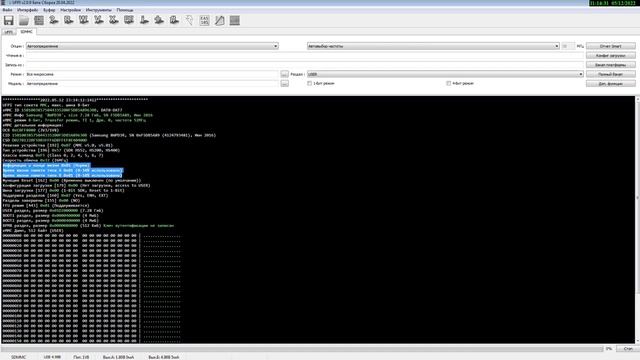This screenshot has width=640, height=360.
Task: Click the Модель field showing Автоопределение
Action: point(152,84)
